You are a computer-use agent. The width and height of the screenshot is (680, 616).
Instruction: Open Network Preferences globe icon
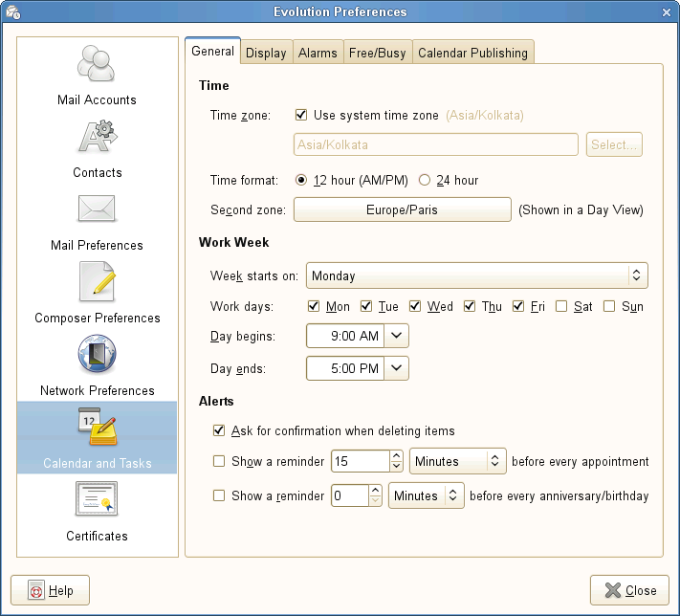tap(97, 354)
